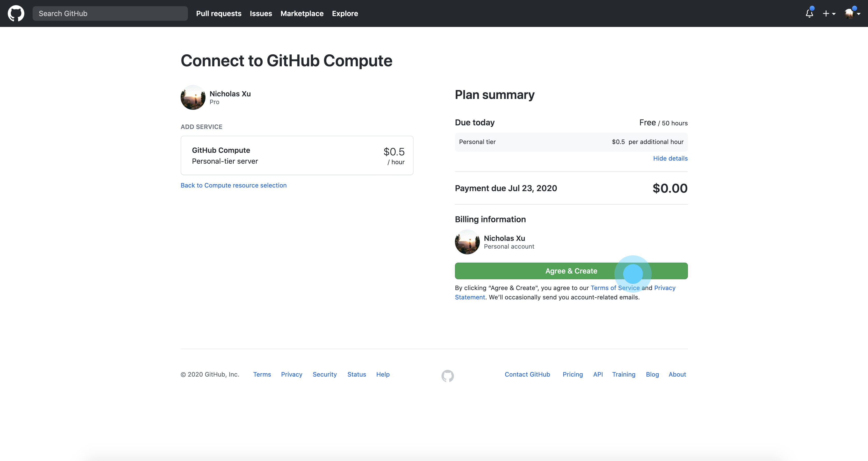Go back to Compute resource selection
868x461 pixels.
pyautogui.click(x=233, y=185)
